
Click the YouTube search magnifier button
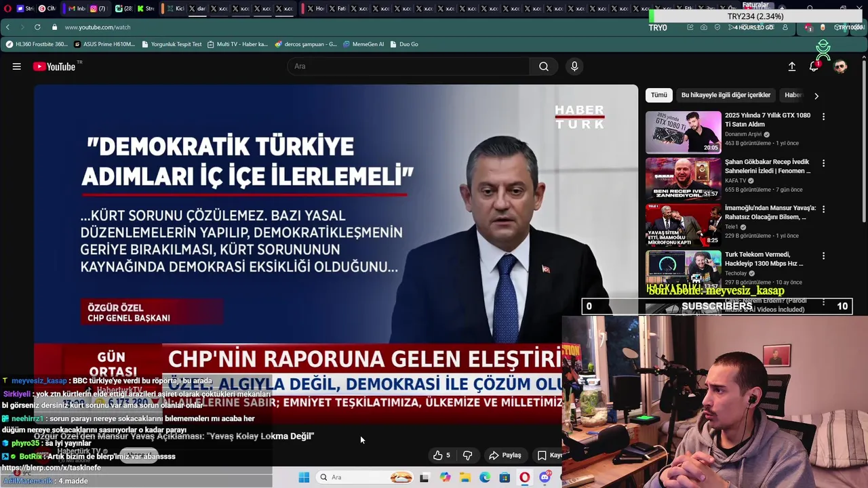pos(544,66)
